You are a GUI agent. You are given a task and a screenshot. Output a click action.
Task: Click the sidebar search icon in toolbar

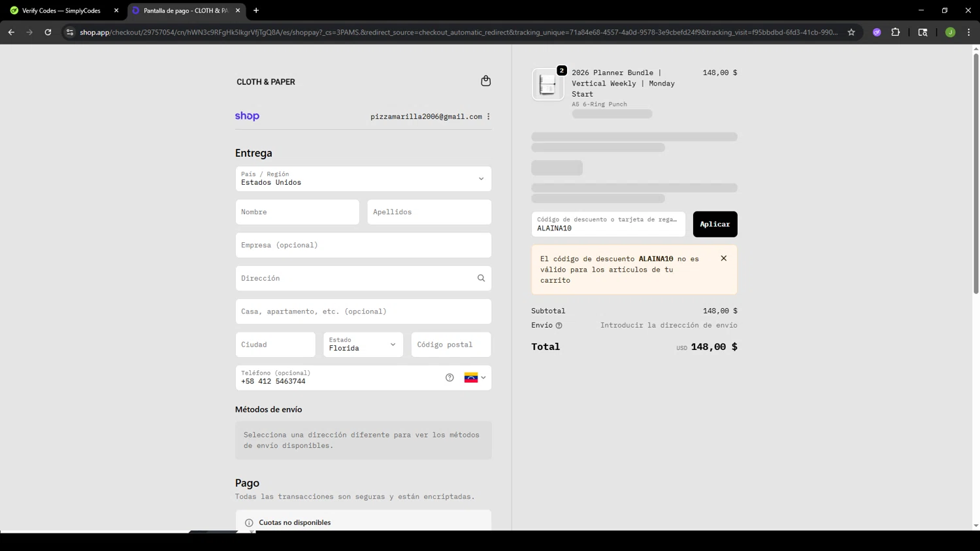click(923, 32)
